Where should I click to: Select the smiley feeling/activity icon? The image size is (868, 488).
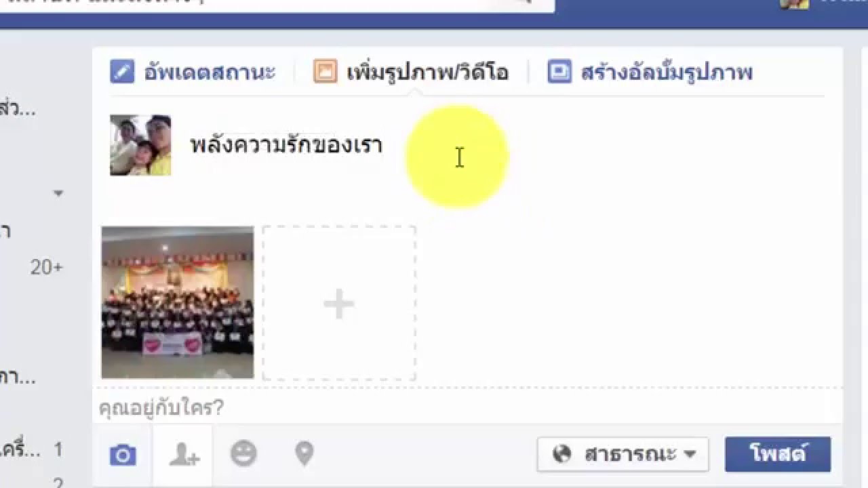pyautogui.click(x=243, y=453)
